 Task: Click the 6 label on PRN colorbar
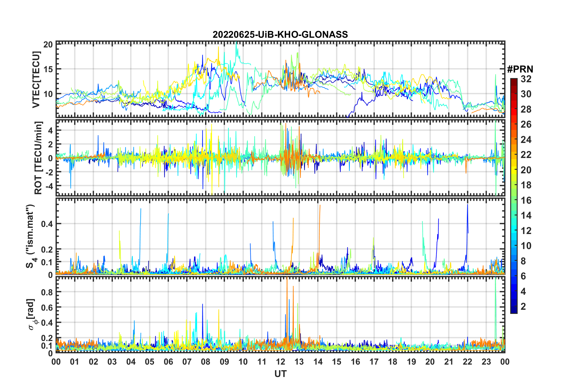tap(524, 276)
